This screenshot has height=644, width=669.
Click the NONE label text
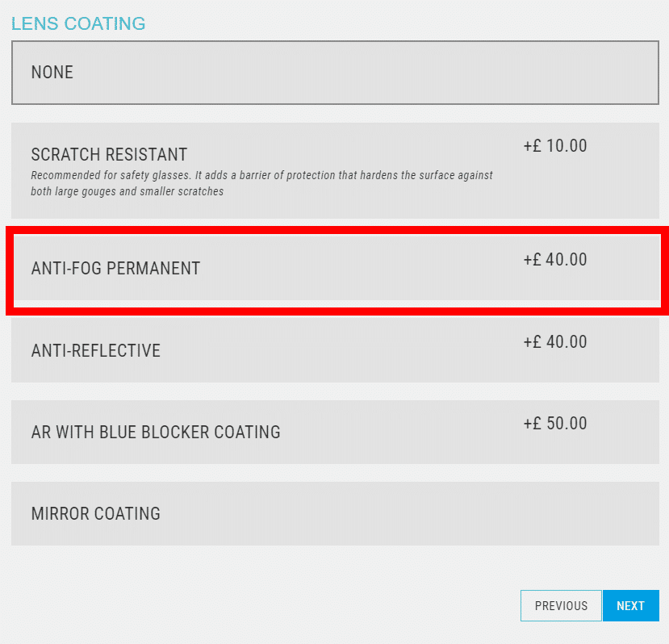[52, 73]
